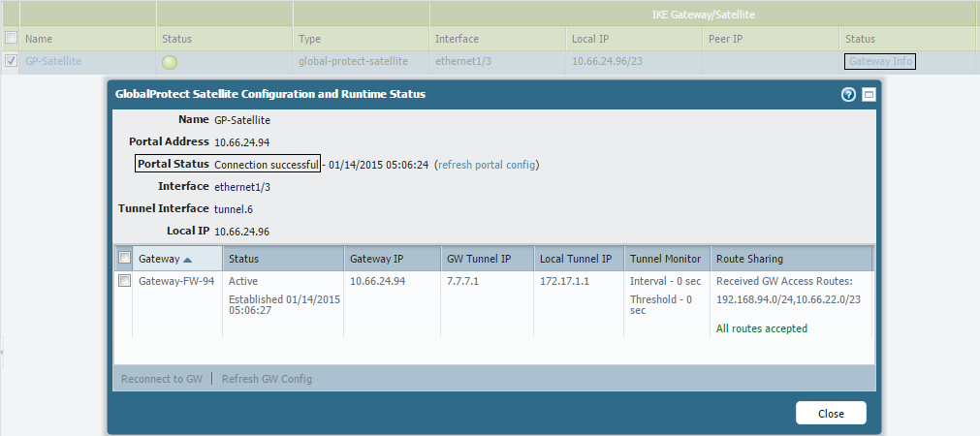Click the Gateway Info link
This screenshot has width=980, height=436.
[x=880, y=61]
